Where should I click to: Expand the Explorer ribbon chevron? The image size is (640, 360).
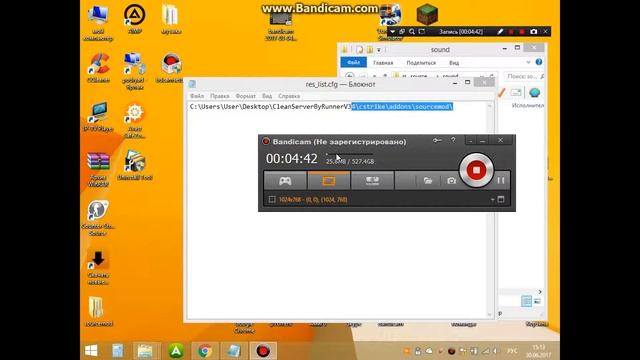coord(528,62)
